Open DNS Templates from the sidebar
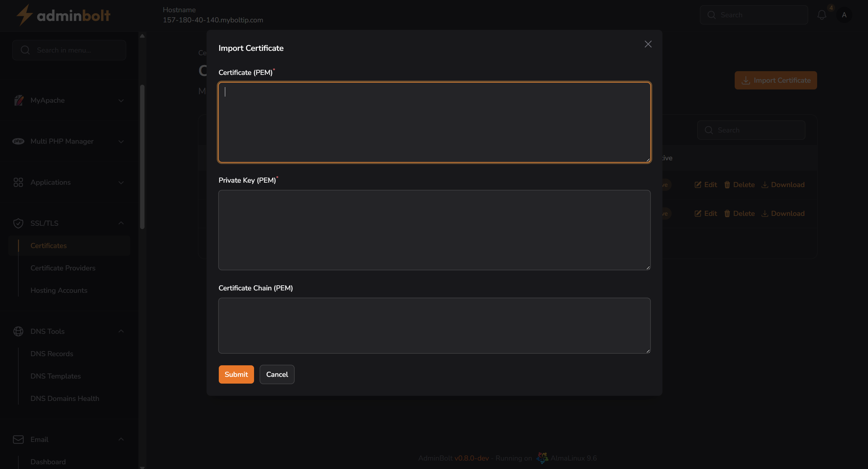Viewport: 868px width, 469px height. pos(55,376)
